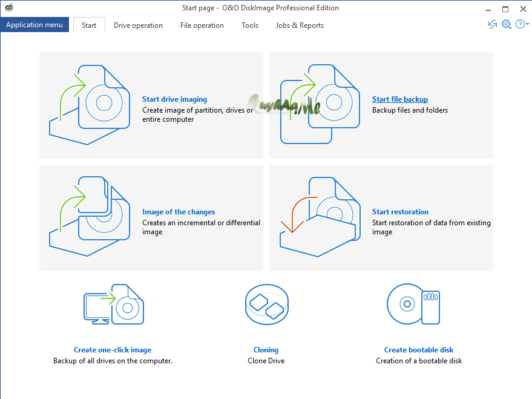Screen dimensions: 532x399
Task: Maximize the DiskImage window
Action: [x=505, y=9]
